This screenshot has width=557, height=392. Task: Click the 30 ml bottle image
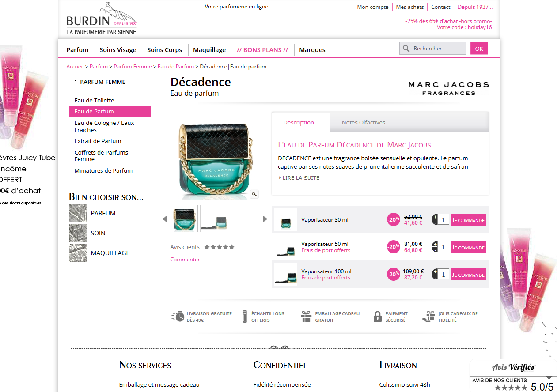tap(286, 219)
